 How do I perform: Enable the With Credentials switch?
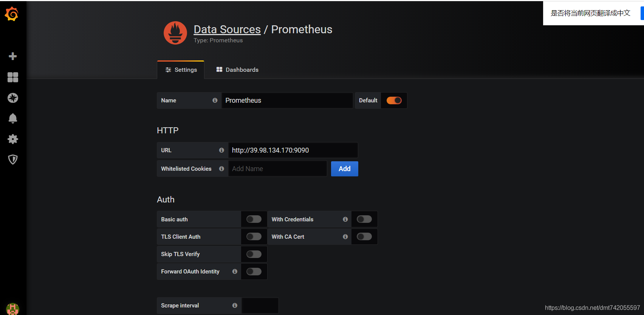tap(364, 219)
